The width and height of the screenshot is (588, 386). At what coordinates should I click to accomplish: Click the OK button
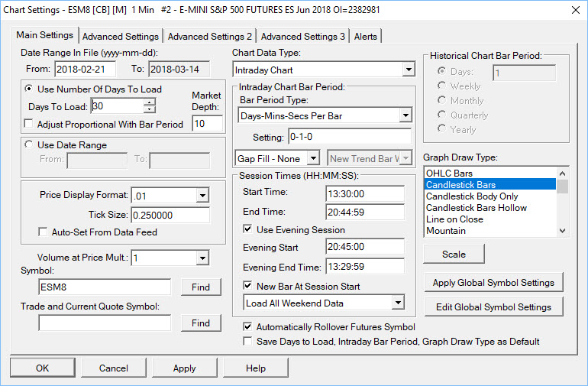pyautogui.click(x=42, y=368)
